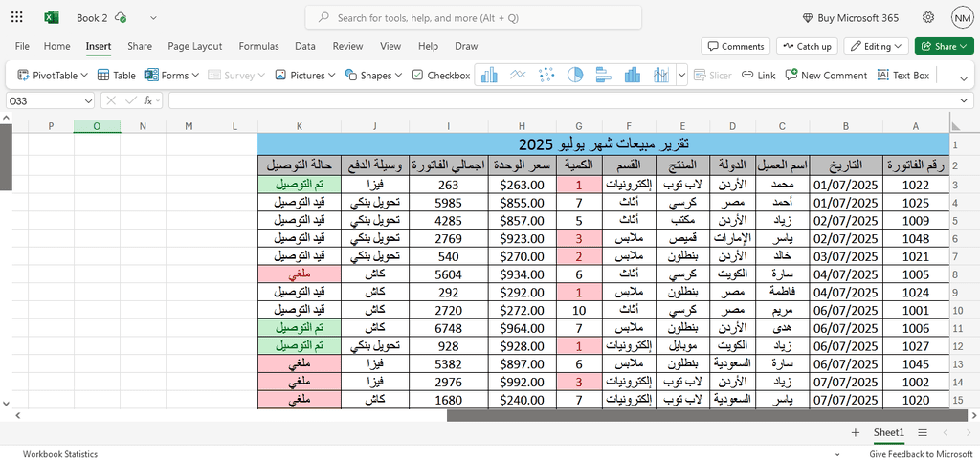
Task: Click the cloud saved status icon
Action: (122, 17)
